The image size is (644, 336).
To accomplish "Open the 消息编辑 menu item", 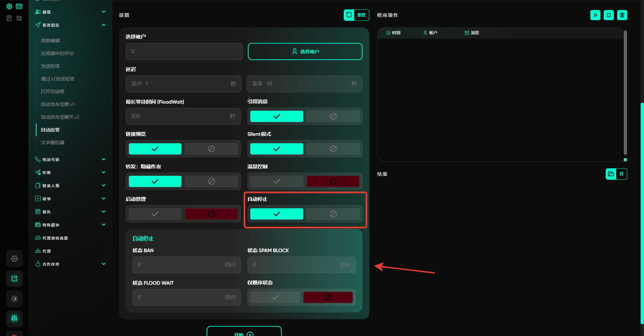I will [x=50, y=41].
